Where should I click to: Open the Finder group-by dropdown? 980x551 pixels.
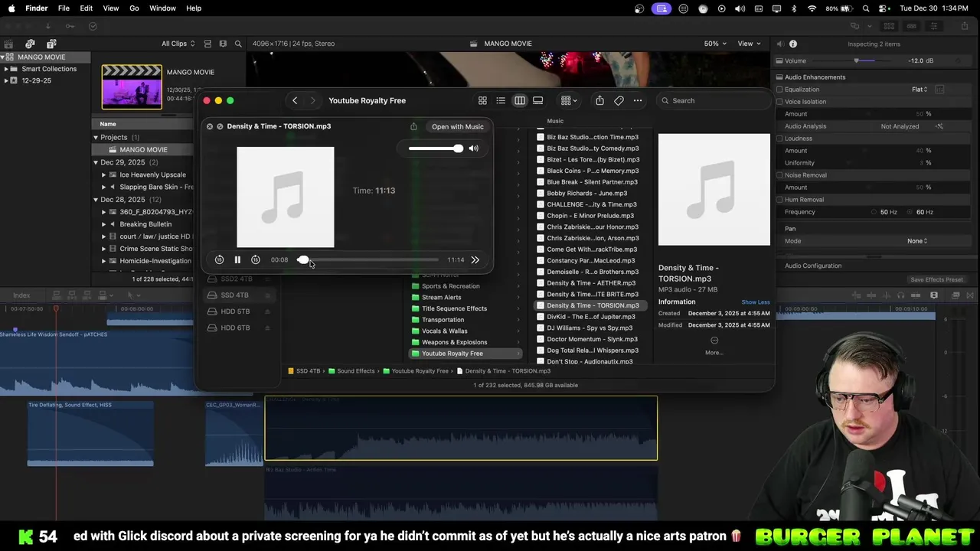569,100
